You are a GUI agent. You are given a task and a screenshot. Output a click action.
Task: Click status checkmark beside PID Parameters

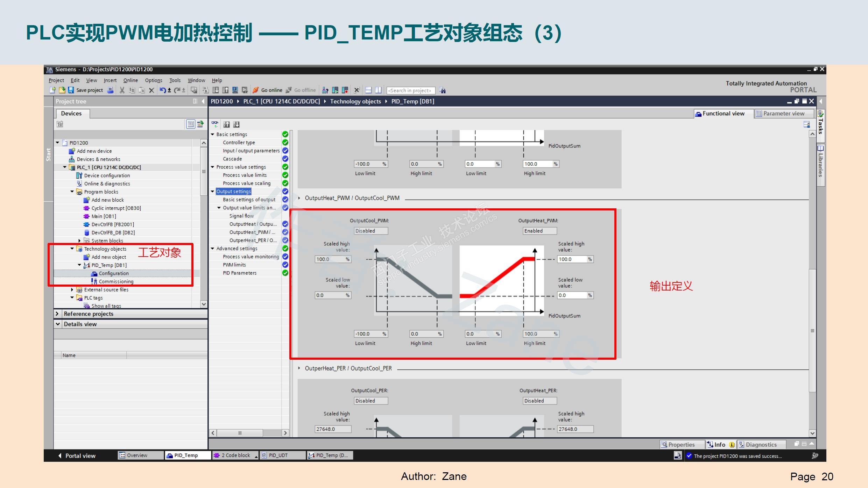coord(285,273)
